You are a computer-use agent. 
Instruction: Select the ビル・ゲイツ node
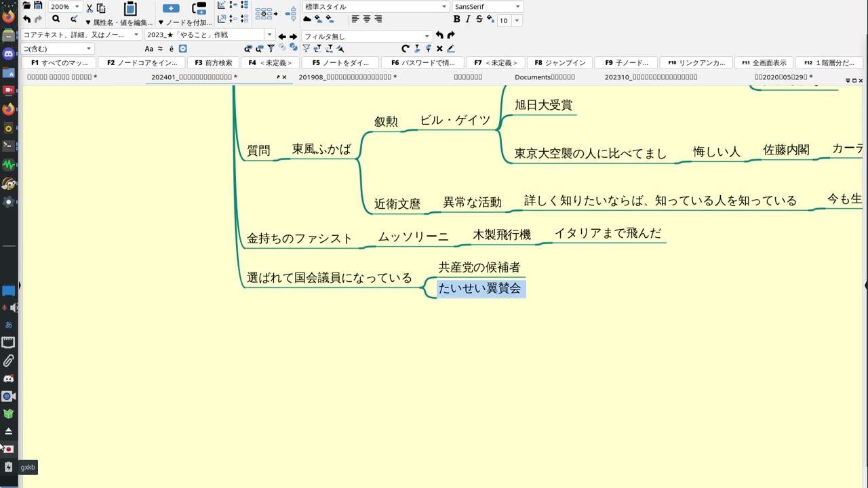pyautogui.click(x=455, y=121)
